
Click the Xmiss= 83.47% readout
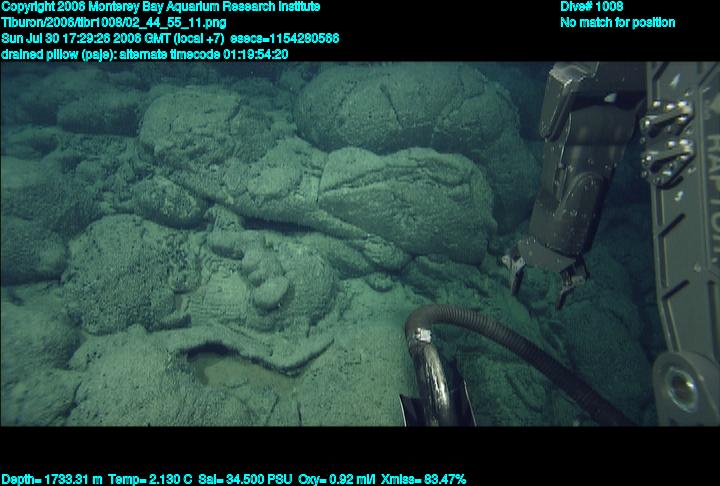click(x=423, y=480)
